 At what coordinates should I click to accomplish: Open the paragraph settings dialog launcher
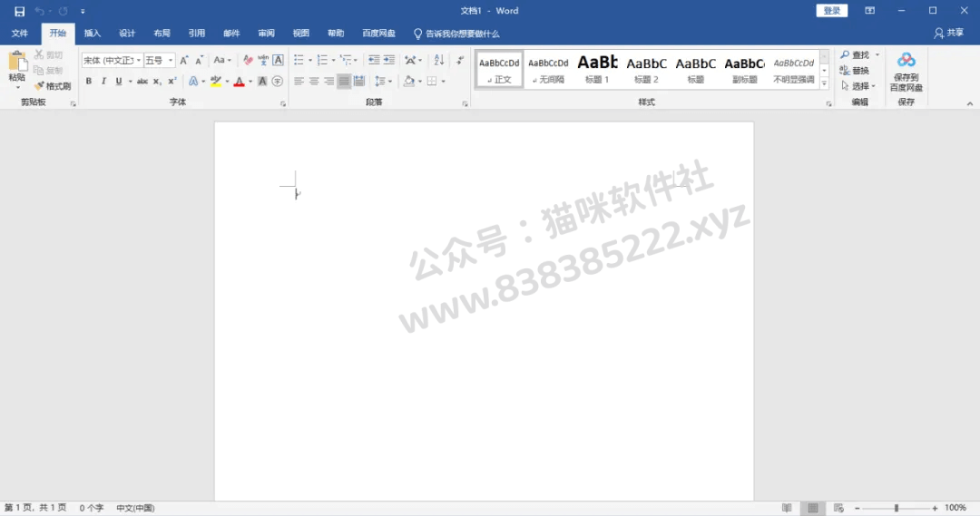click(x=465, y=104)
